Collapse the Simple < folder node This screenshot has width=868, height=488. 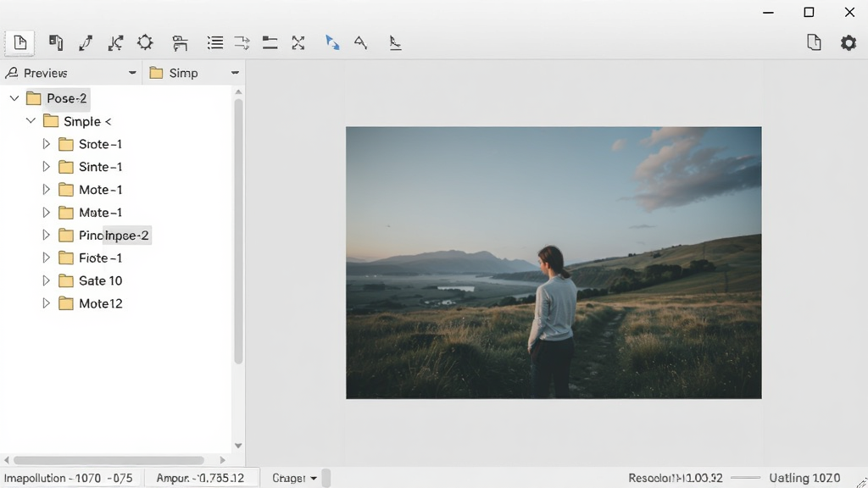31,120
